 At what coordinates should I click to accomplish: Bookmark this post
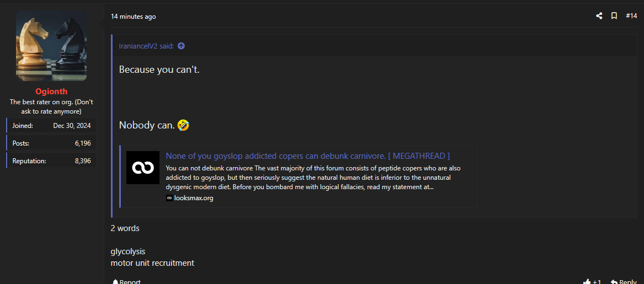point(614,16)
